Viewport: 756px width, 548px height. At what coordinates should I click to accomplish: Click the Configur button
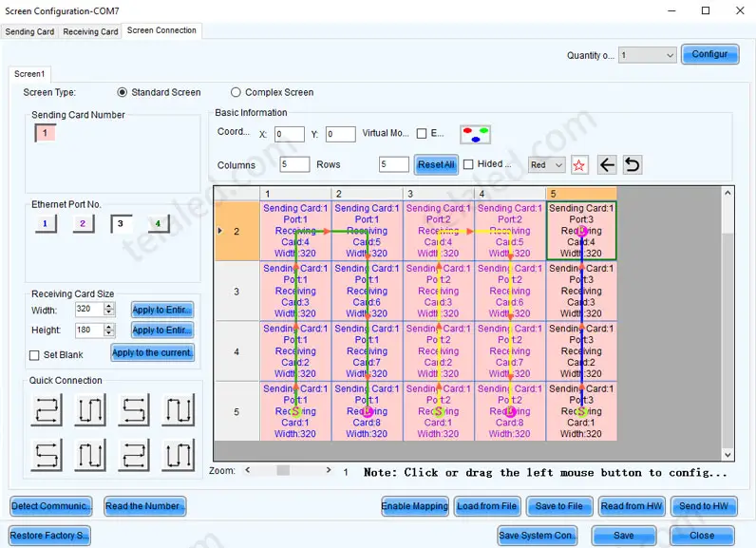click(x=709, y=54)
